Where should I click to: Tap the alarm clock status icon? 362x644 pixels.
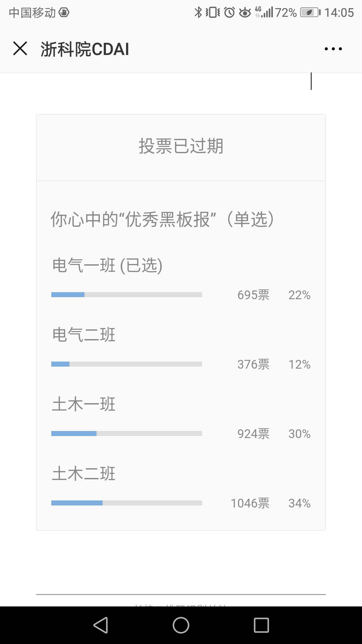[230, 12]
